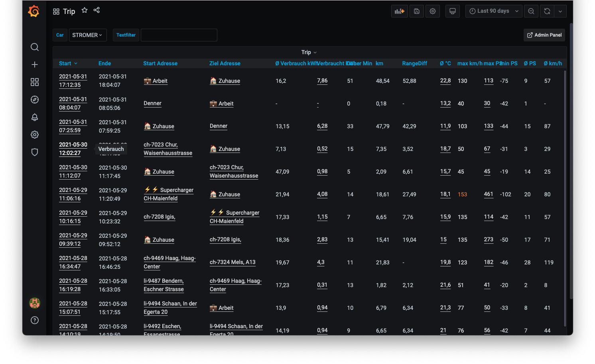The image size is (595, 364).
Task: Open the search dashboards icon in sidebar
Action: click(35, 47)
